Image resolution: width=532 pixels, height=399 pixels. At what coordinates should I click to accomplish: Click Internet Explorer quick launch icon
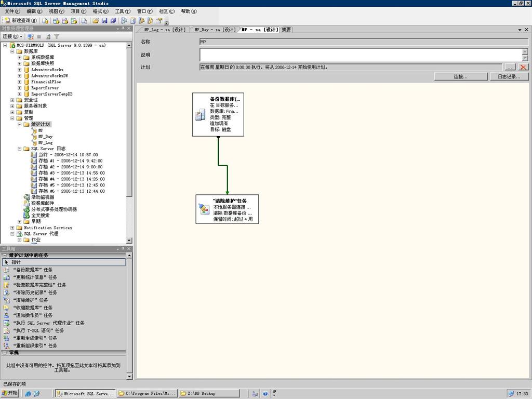(28, 394)
